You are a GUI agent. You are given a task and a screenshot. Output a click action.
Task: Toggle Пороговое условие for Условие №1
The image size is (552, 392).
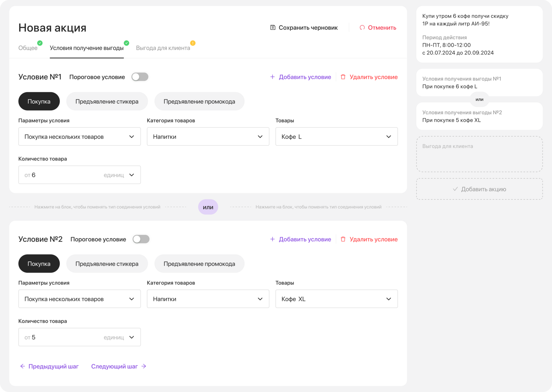pyautogui.click(x=140, y=77)
